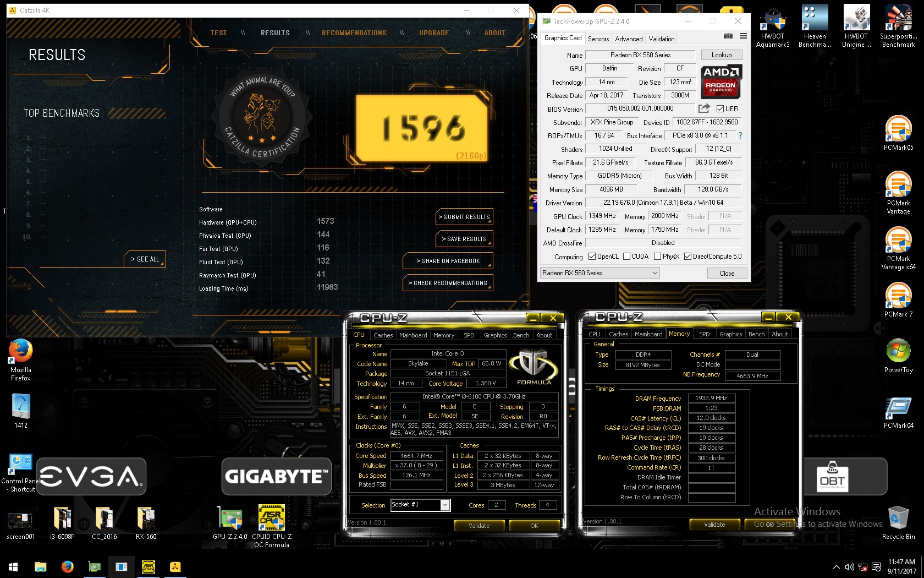Viewport: 924px width, 578px height.
Task: Open File Explorer from the taskbar
Action: pyautogui.click(x=40, y=566)
